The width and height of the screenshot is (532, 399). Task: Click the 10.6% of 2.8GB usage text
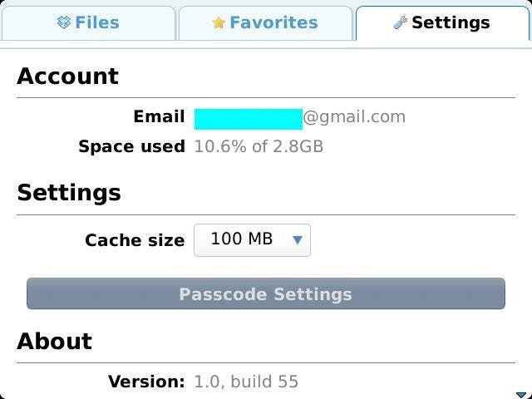click(x=259, y=147)
